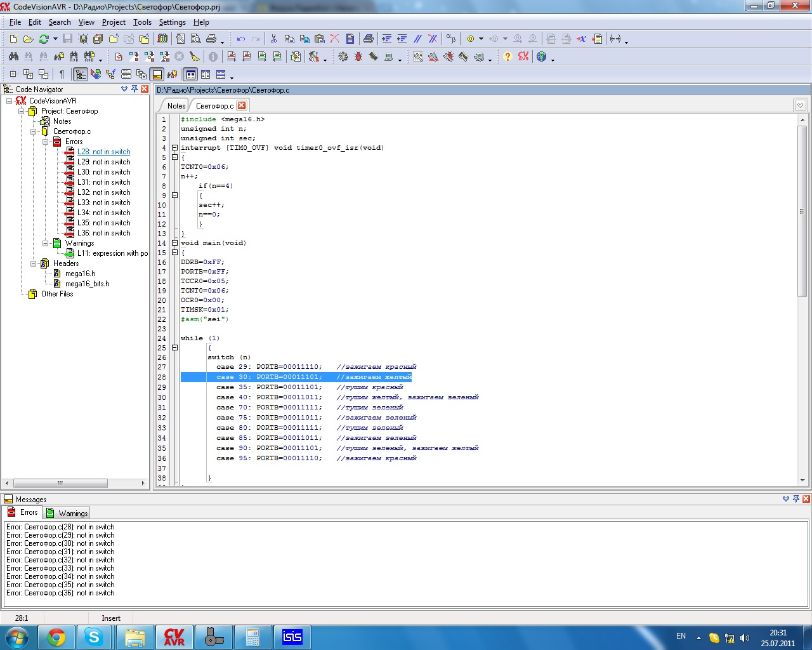
Task: Click the paragraph mark icon
Action: (62, 75)
